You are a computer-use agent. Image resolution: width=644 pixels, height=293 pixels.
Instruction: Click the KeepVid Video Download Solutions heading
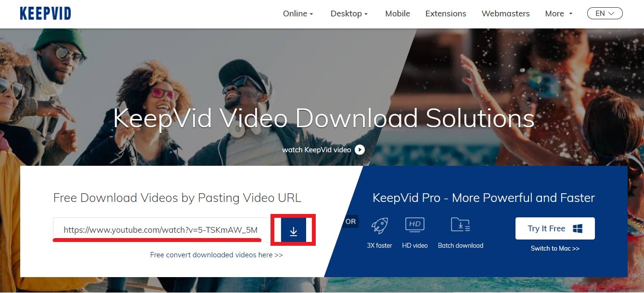pyautogui.click(x=324, y=119)
